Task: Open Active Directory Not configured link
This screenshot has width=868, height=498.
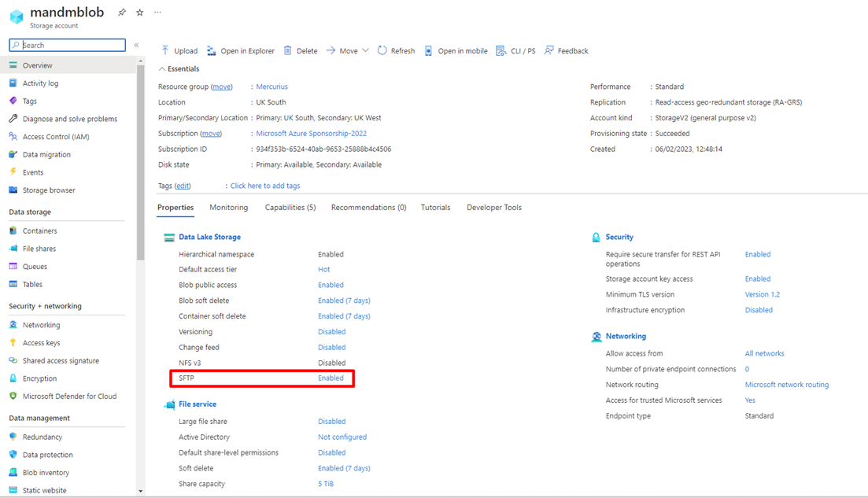Action: coord(342,437)
